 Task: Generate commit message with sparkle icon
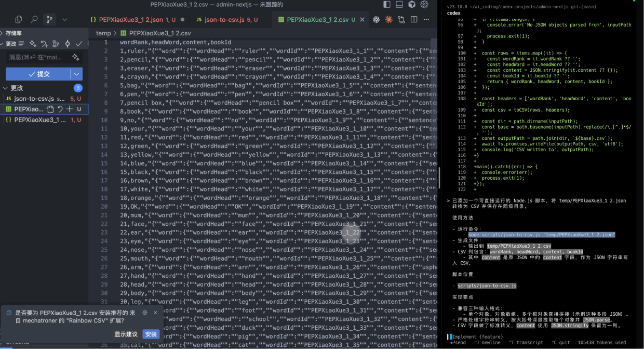[76, 57]
